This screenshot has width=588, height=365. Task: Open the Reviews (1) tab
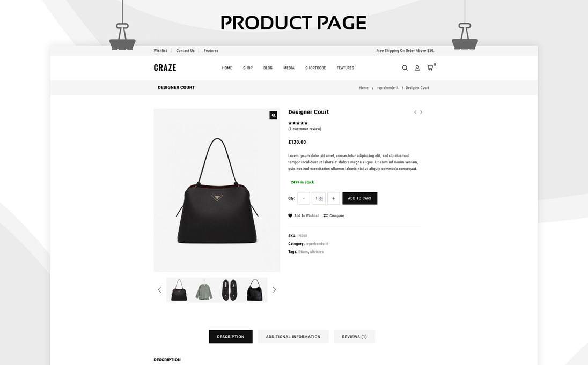point(355,337)
